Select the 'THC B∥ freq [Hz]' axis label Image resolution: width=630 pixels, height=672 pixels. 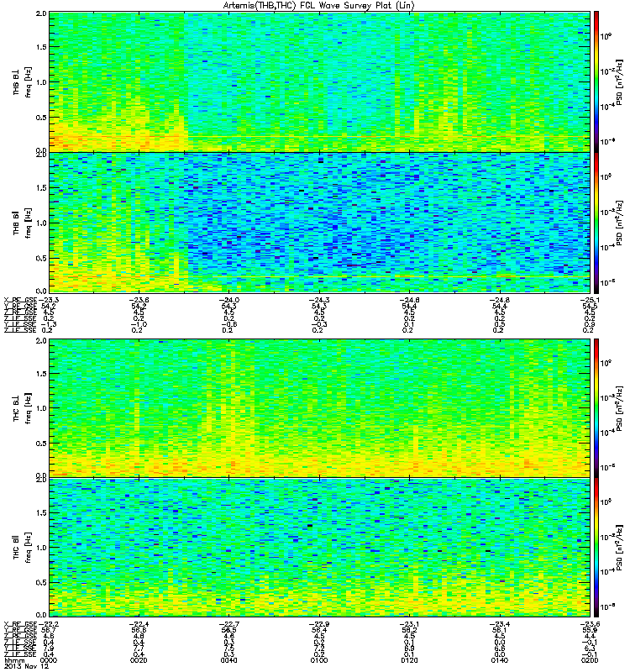point(22,548)
